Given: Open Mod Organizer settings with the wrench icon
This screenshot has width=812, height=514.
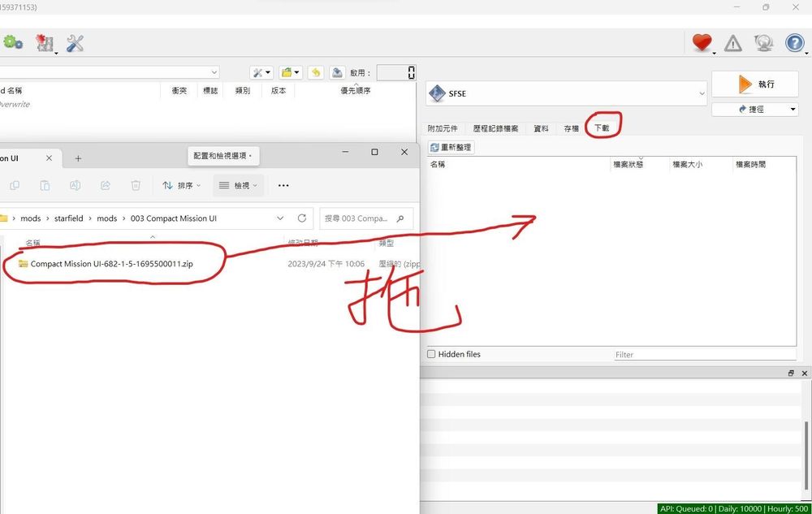Looking at the screenshot, I should click(76, 42).
